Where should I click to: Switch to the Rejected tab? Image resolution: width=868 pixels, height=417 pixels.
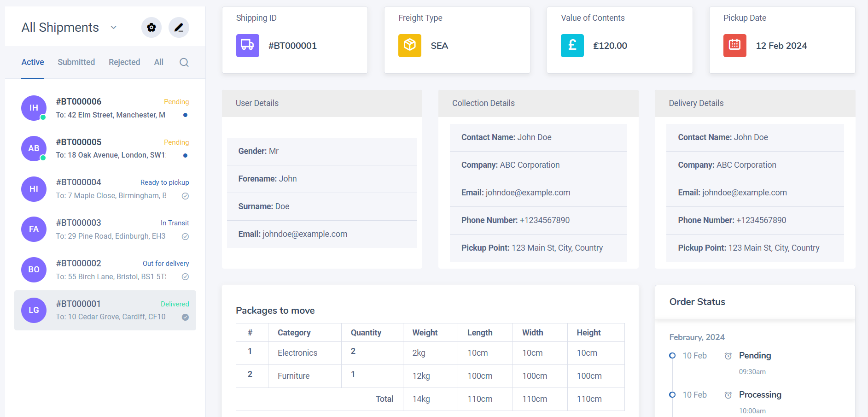[x=124, y=62]
